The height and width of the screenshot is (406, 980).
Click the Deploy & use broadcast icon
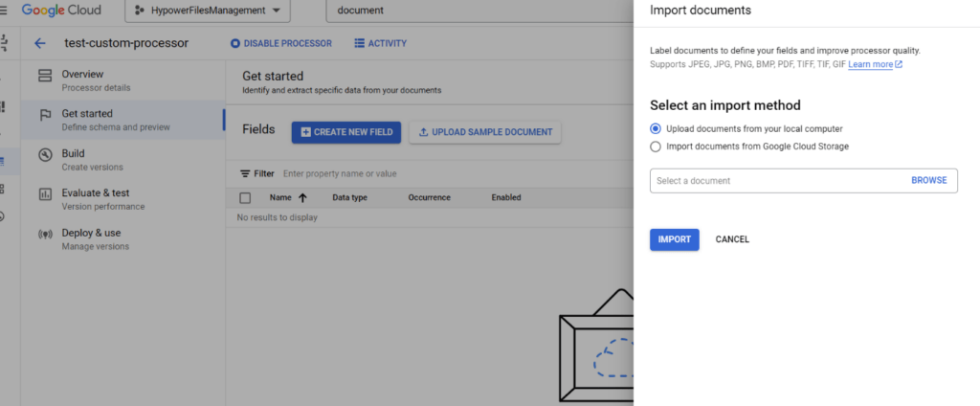44,235
